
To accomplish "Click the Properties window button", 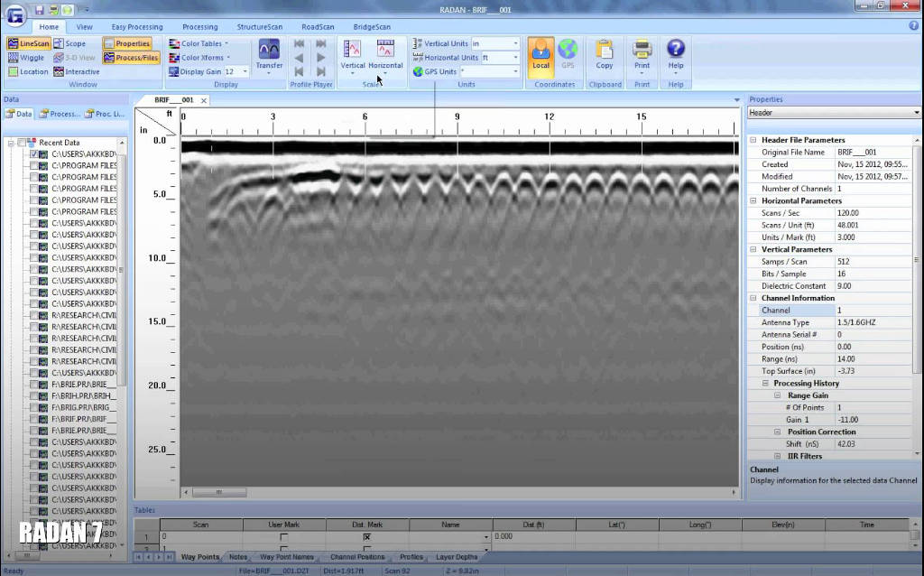I will (126, 43).
